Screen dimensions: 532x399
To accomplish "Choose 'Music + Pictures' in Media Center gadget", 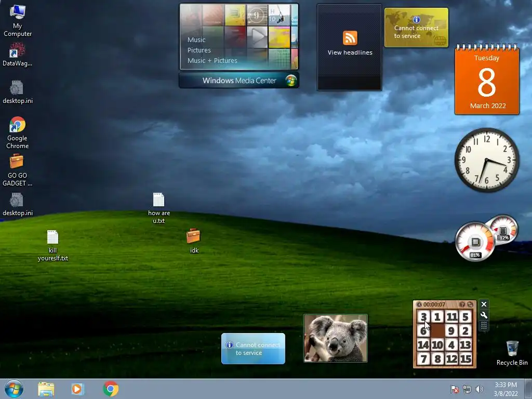I will pyautogui.click(x=212, y=61).
